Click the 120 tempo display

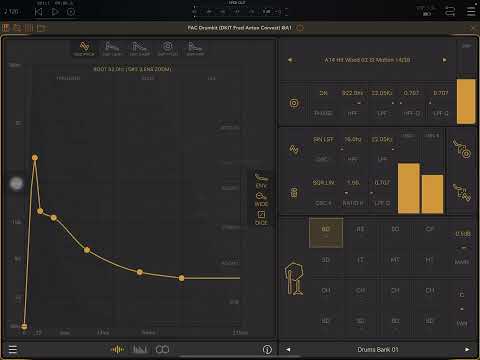pos(11,11)
